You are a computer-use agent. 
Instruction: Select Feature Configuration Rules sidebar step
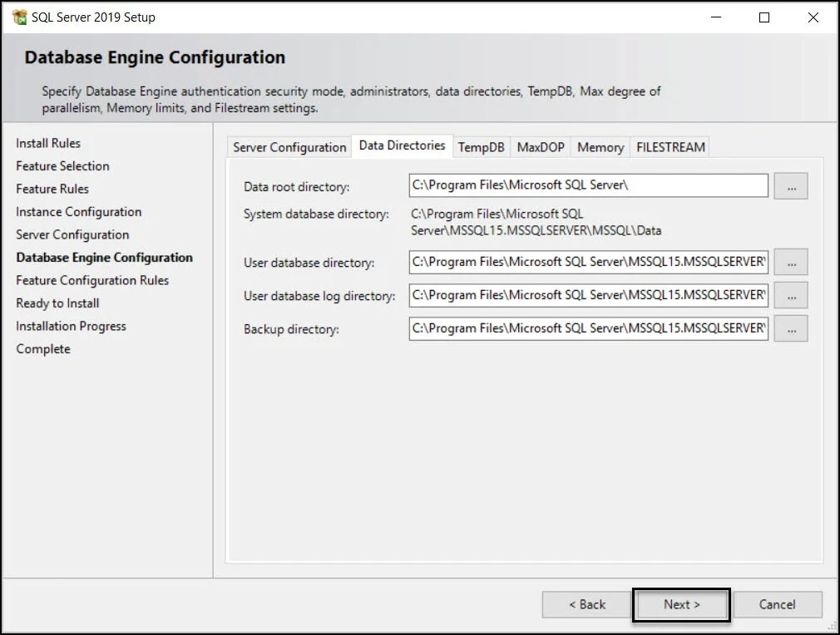point(92,281)
